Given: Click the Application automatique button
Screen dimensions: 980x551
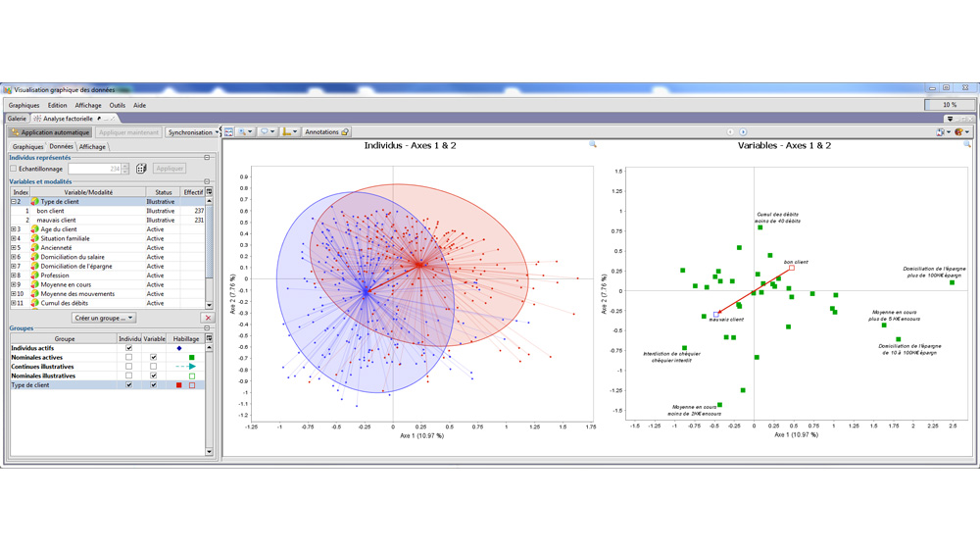Looking at the screenshot, I should (x=50, y=132).
